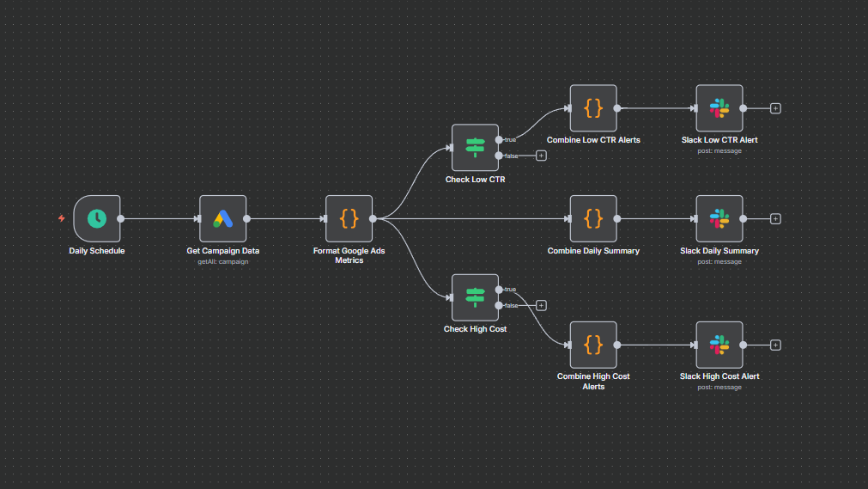Select the Slack High Cost Alert node

(719, 345)
